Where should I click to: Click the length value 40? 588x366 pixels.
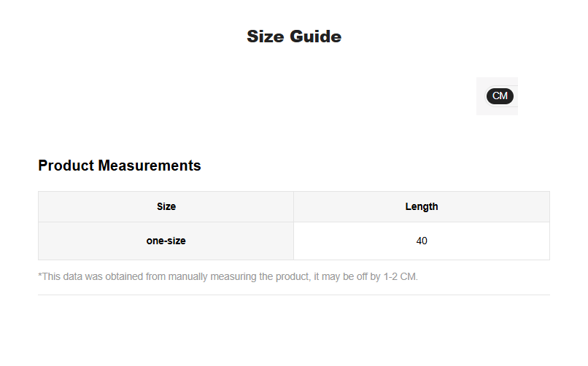coord(422,241)
